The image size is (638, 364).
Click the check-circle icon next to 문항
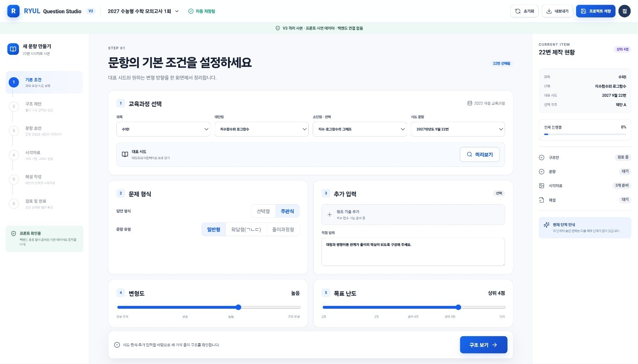(542, 172)
